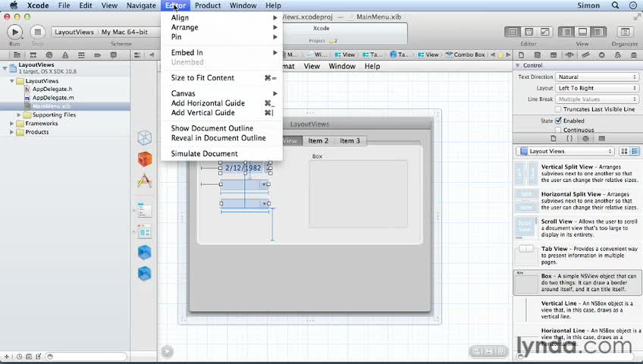Open the Product menu
This screenshot has height=364, width=643.
click(208, 5)
